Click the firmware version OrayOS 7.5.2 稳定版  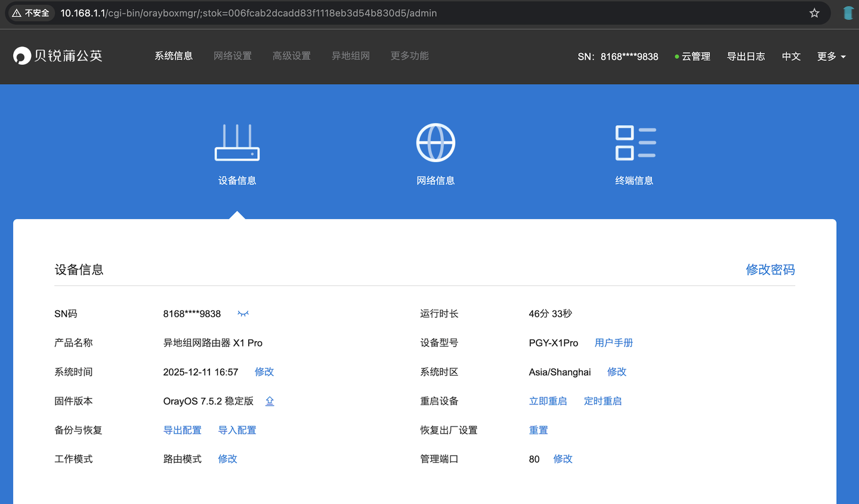tap(208, 401)
